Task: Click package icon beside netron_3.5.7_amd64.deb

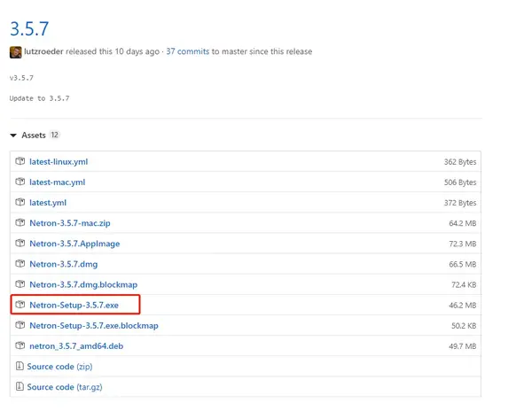Action: [20, 346]
